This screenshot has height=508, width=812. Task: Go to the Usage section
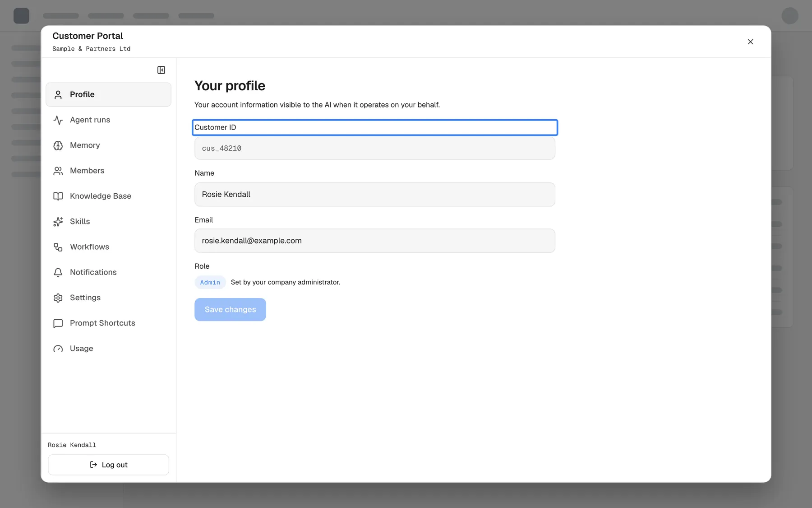108,349
